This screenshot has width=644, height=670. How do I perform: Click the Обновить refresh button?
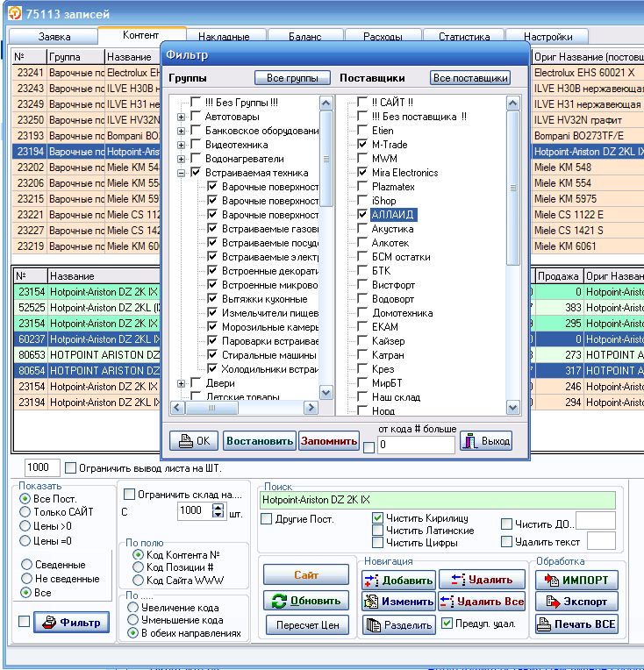[306, 601]
